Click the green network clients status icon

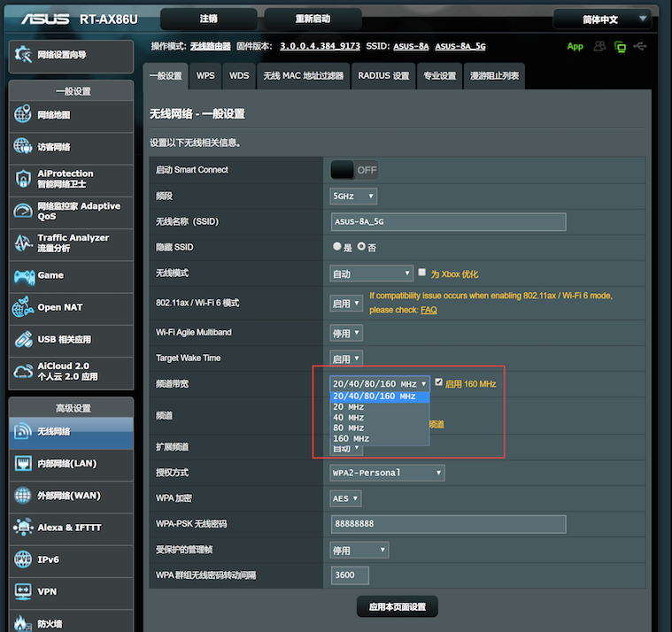(x=620, y=46)
